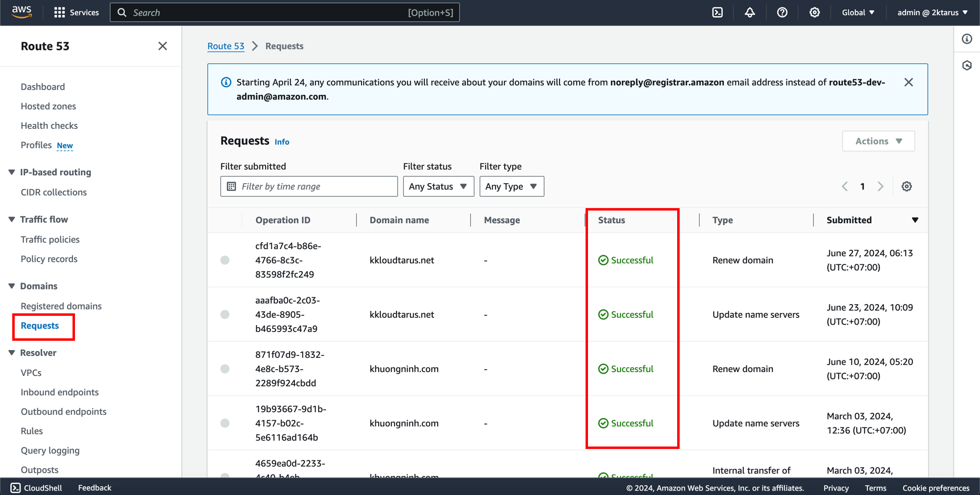Click the Route 53 breadcrumb link
Viewport: 980px width, 495px height.
click(226, 46)
